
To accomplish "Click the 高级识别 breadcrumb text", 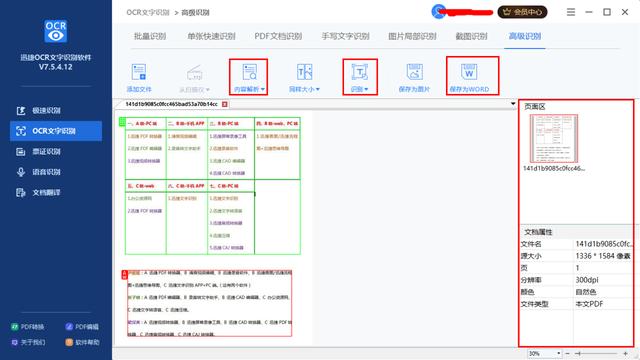I will coord(196,13).
